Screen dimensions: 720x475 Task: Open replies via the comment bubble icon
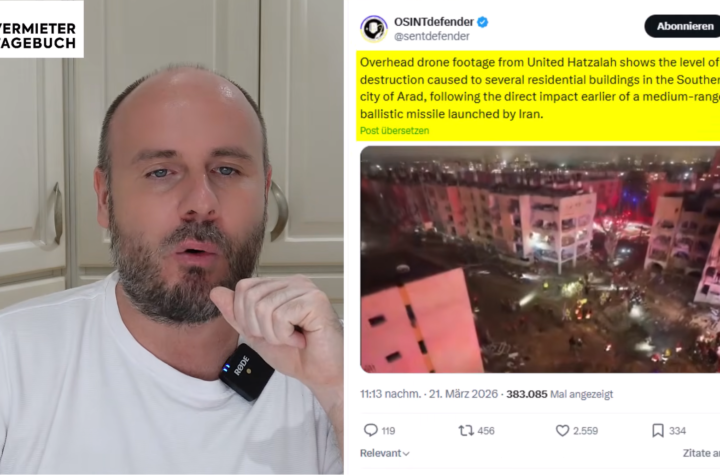tap(370, 430)
